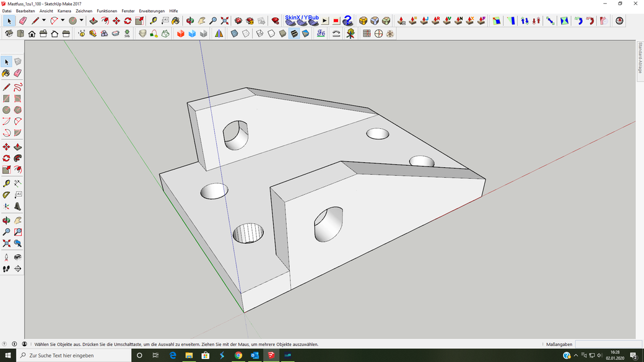Viewport: 644px width, 362px height.
Task: Select the Rotated Rectangle tool
Action: click(x=18, y=98)
